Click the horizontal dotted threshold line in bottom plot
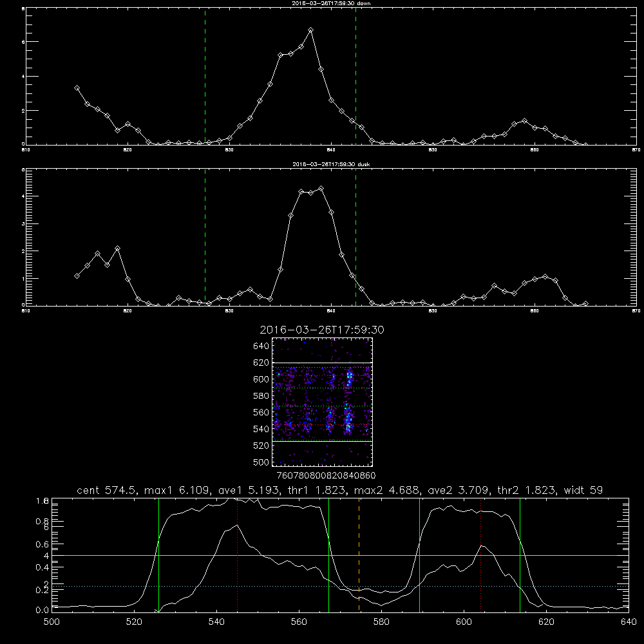This screenshot has height=644, width=644. point(340,587)
